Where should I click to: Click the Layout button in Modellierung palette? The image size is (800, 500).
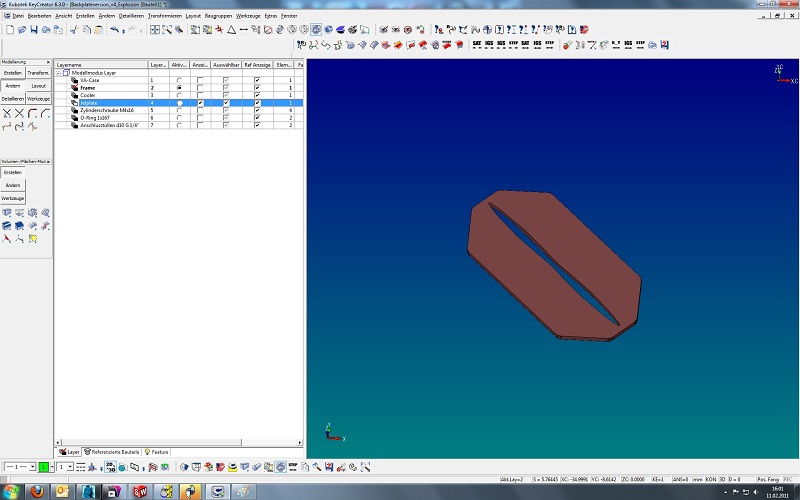click(x=38, y=86)
